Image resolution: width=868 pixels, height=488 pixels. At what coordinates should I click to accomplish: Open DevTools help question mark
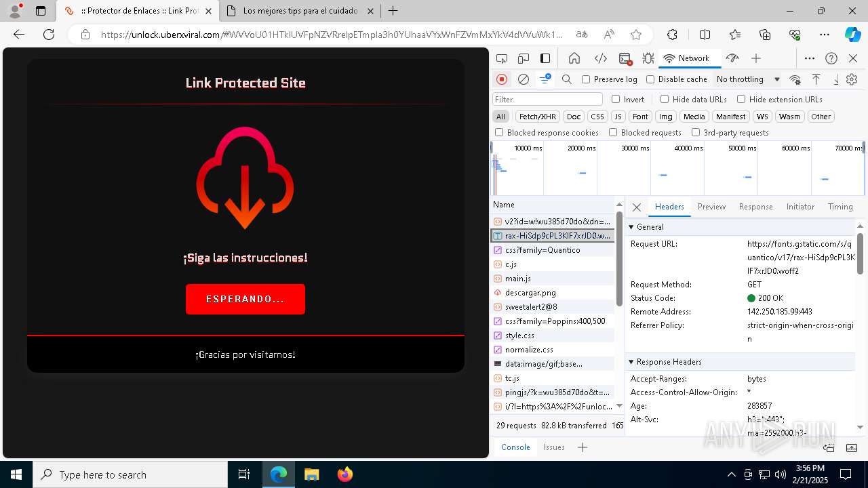coord(831,58)
